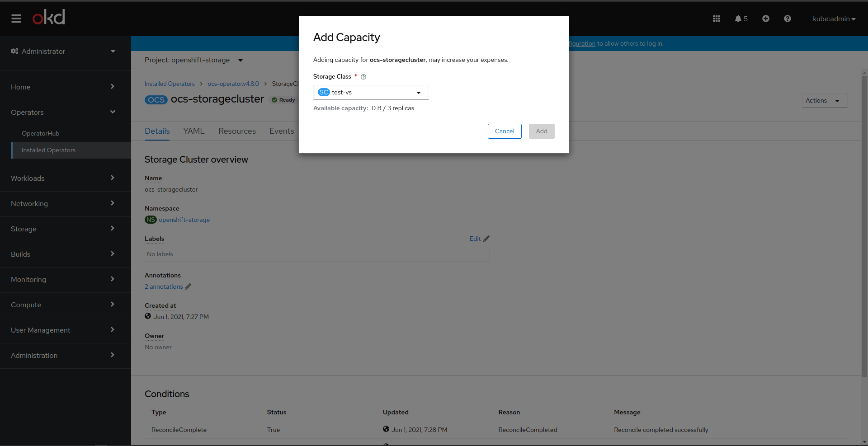
Task: Open the 2 annotations link
Action: [x=164, y=286]
